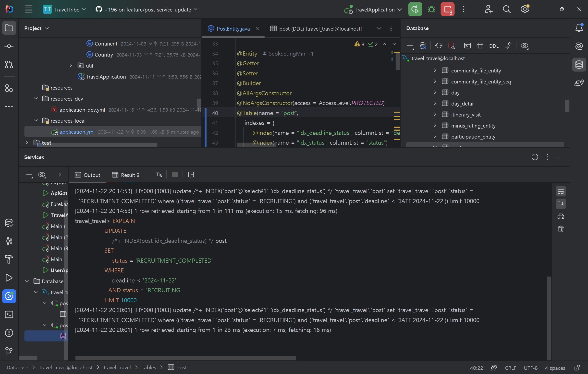Clear output with the trash icon
The height and width of the screenshot is (374, 588).
[x=561, y=229]
